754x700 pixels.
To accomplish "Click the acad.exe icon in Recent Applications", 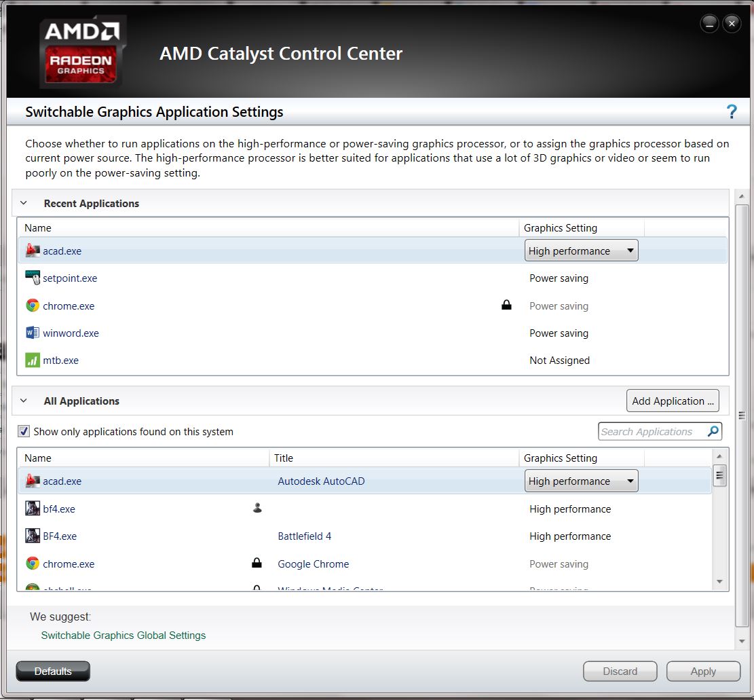I will 32,251.
